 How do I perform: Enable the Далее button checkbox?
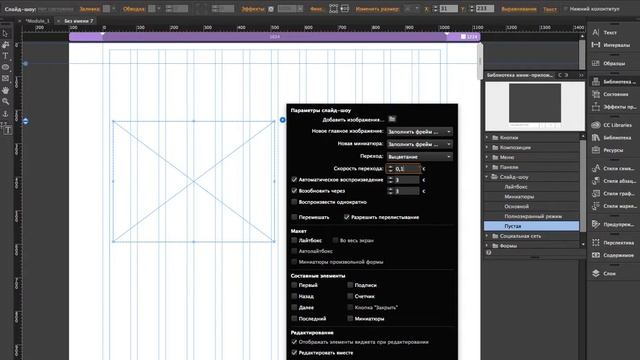point(294,307)
